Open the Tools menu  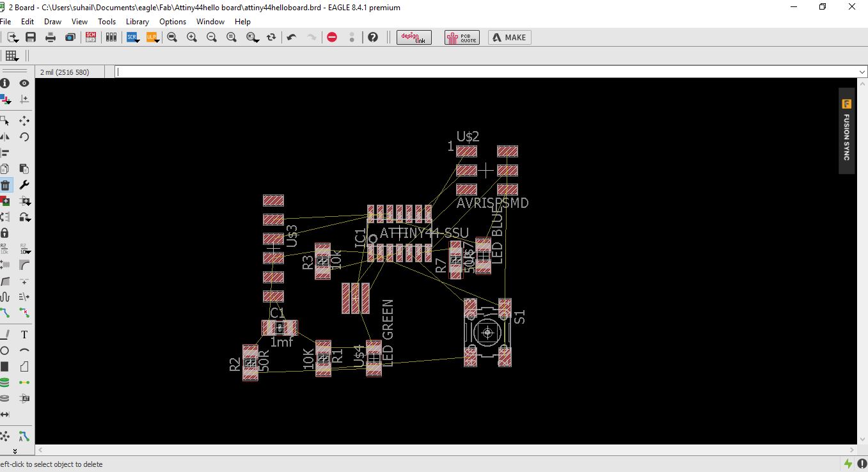107,21
